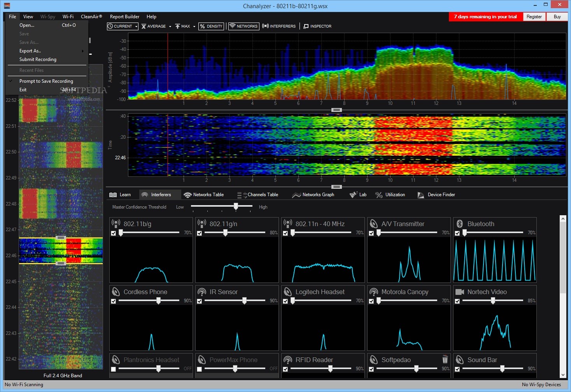Open the View menu
Image resolution: width=571 pixels, height=392 pixels.
(x=28, y=17)
